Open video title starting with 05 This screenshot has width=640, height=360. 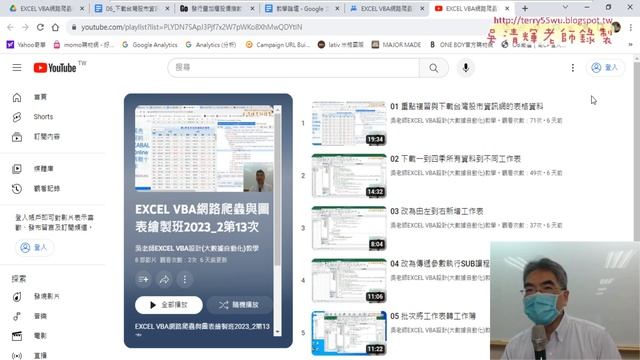[x=433, y=316]
